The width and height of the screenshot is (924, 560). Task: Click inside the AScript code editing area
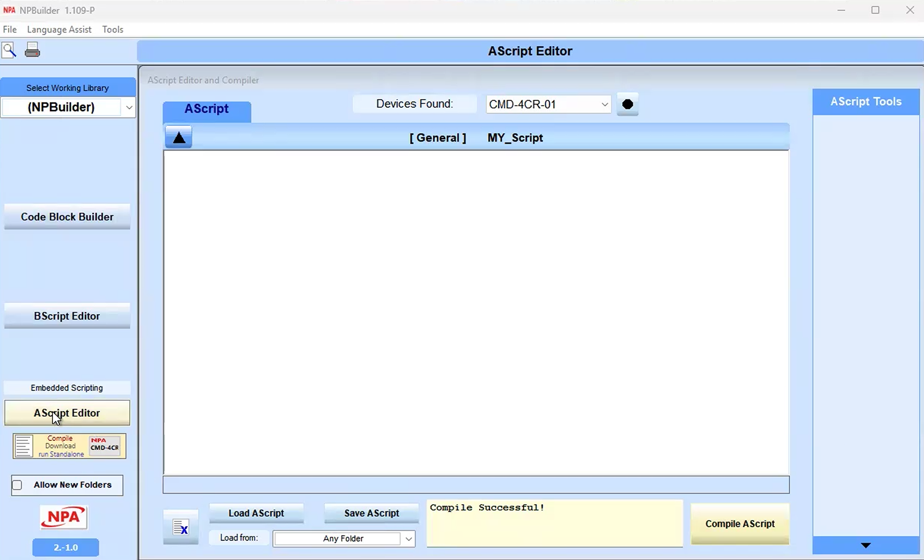point(476,312)
